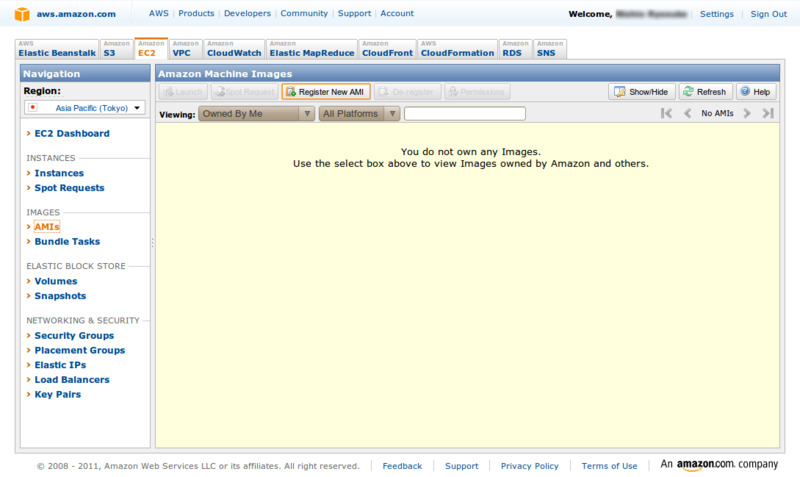Switch to the Amazon S3 tab
The height and width of the screenshot is (477, 800).
tap(117, 49)
